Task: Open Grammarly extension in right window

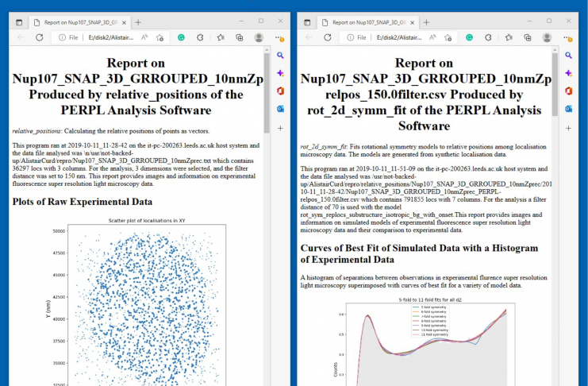Action: tap(469, 37)
